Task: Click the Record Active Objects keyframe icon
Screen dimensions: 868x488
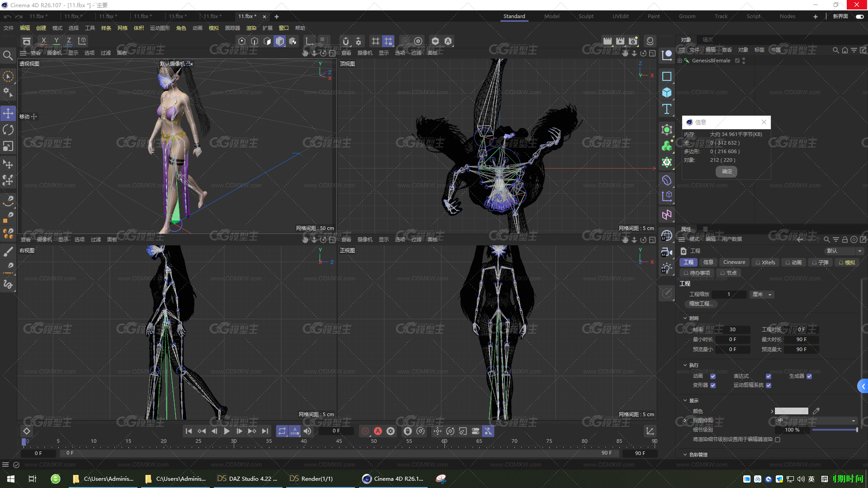Action: 365,431
